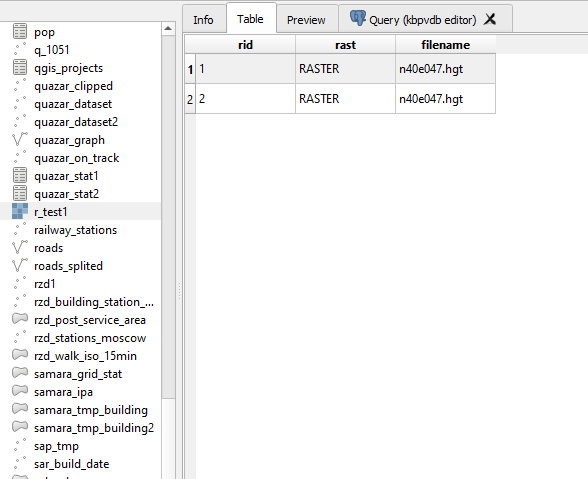Image resolution: width=588 pixels, height=479 pixels.
Task: Select the rzd_building_station_... layer
Action: click(94, 302)
